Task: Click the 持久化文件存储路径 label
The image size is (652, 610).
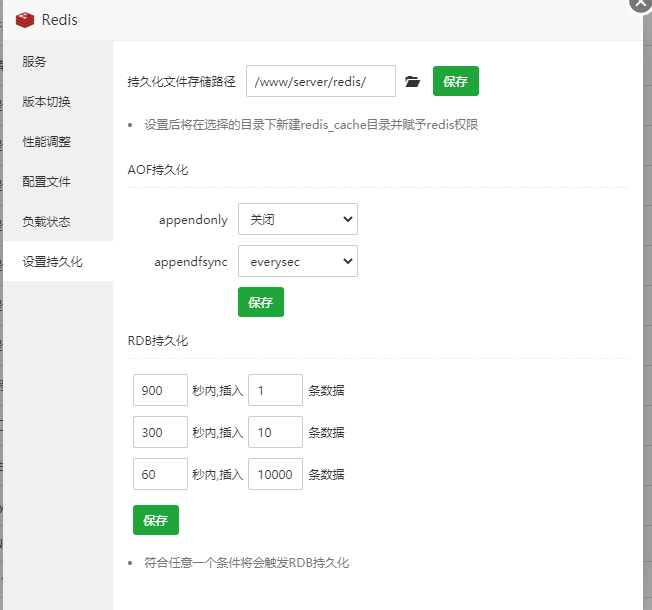Action: [181, 81]
